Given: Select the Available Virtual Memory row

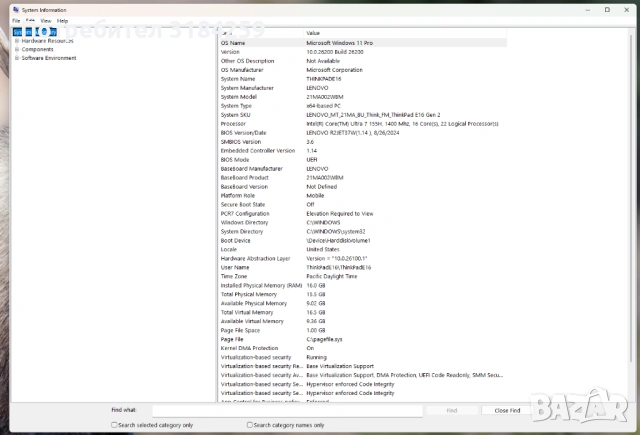Looking at the screenshot, I should click(x=362, y=321).
